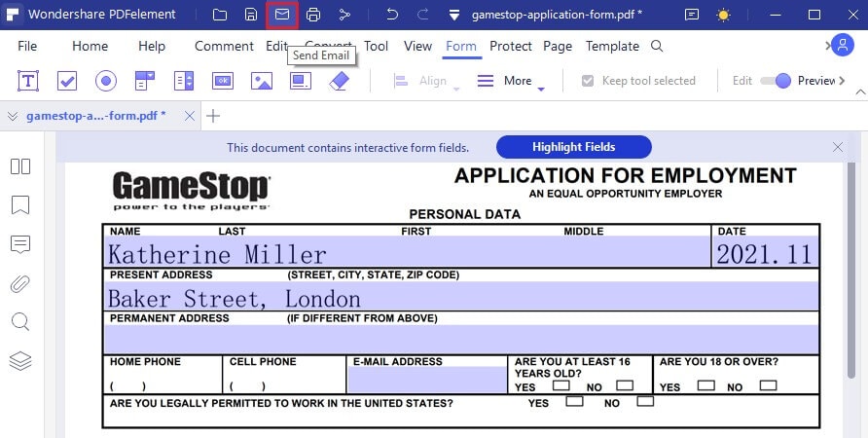Open the Align dropdown
The width and height of the screenshot is (868, 438).
point(427,82)
